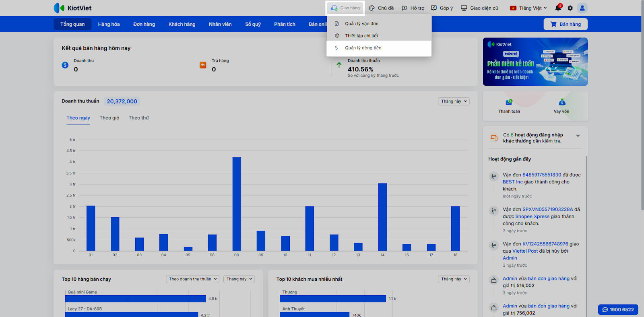Open waybill KV12425566748976 link
The height and width of the screenshot is (317, 644).
click(545, 244)
